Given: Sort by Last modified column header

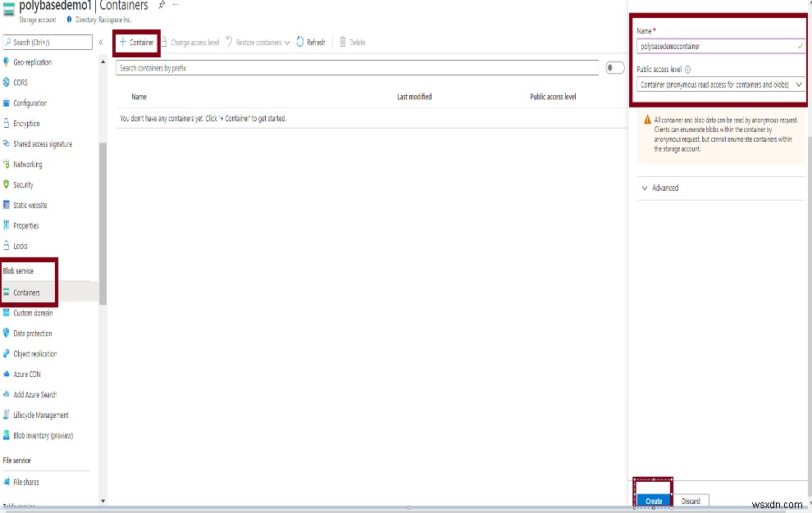Looking at the screenshot, I should pos(414,97).
